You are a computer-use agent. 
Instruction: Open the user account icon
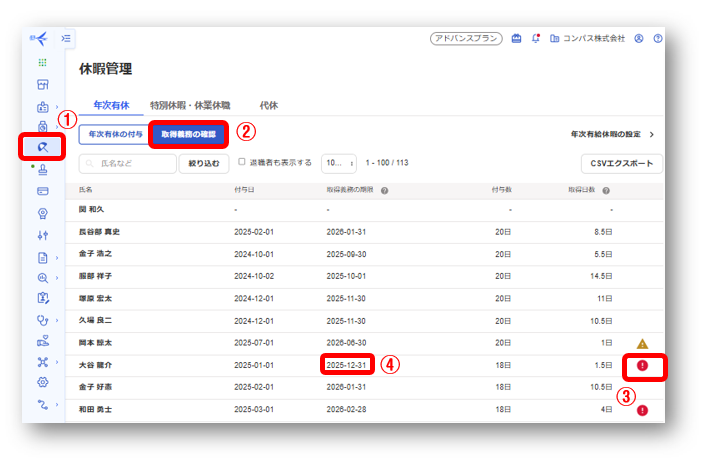click(x=639, y=38)
